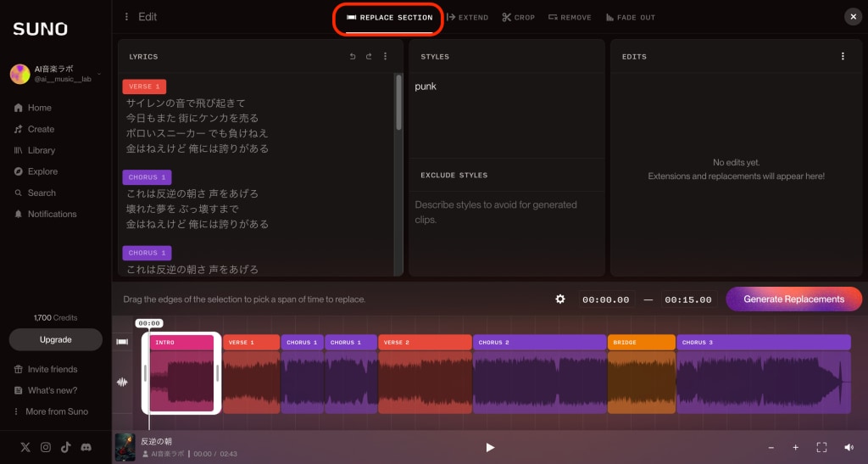
Task: Close the Edit view
Action: click(x=853, y=17)
